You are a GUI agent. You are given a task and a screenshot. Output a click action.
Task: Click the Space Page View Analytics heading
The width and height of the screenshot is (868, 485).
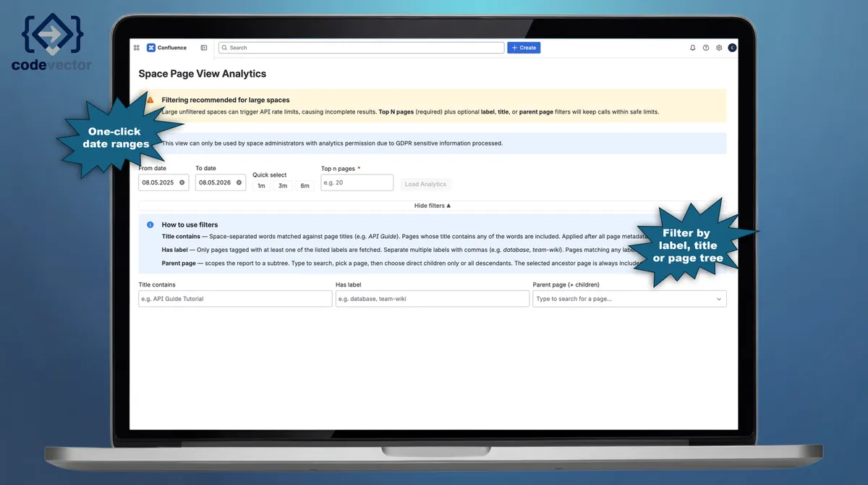tap(203, 74)
